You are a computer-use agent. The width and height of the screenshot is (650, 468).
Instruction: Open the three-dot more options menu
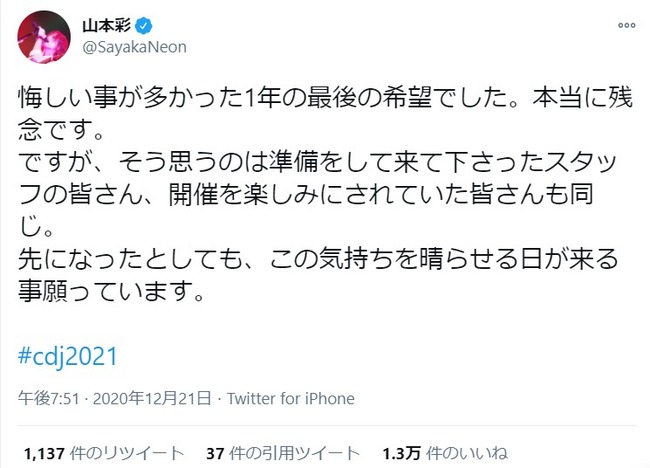(x=626, y=25)
